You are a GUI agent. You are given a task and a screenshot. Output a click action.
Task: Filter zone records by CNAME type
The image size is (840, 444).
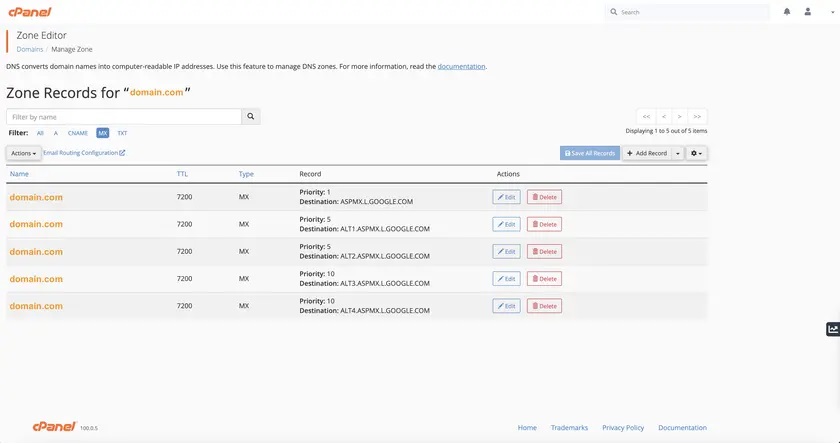coord(78,133)
